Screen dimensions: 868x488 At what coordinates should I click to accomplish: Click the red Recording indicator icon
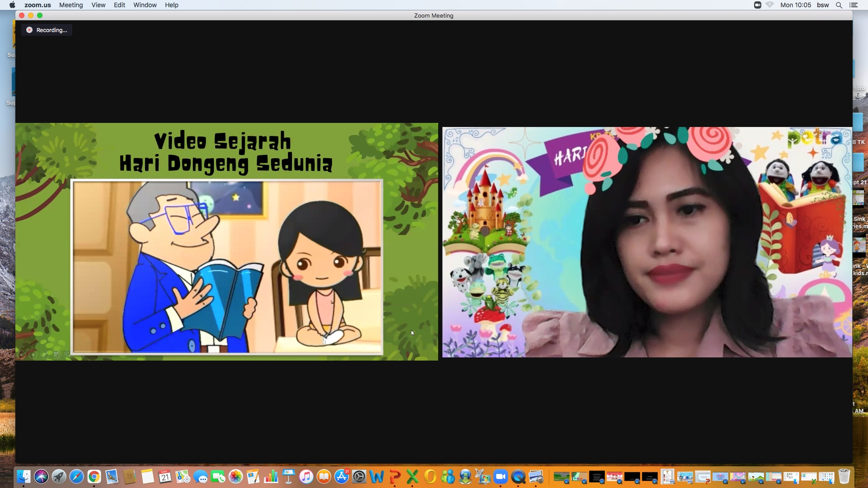pyautogui.click(x=29, y=30)
